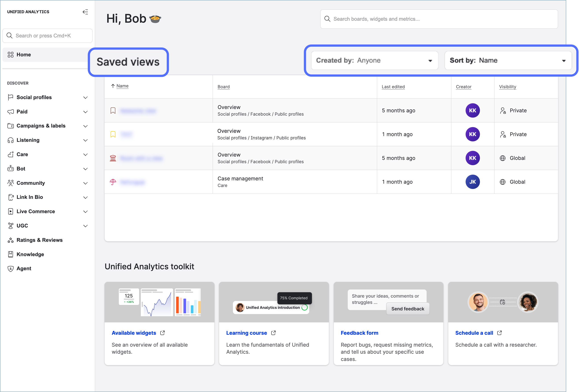Sort the table by Last edited column
579x392 pixels.
[x=393, y=87]
